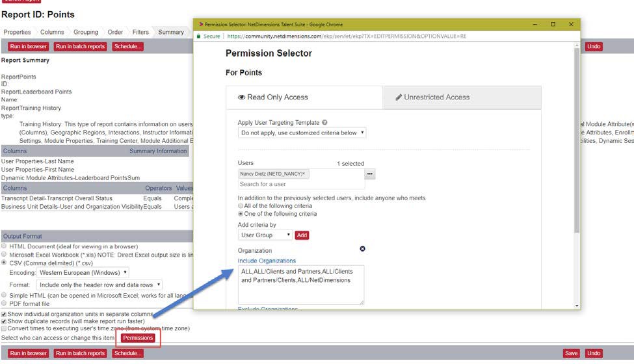
Task: Click bottom Run in browser button
Action: pos(29,353)
